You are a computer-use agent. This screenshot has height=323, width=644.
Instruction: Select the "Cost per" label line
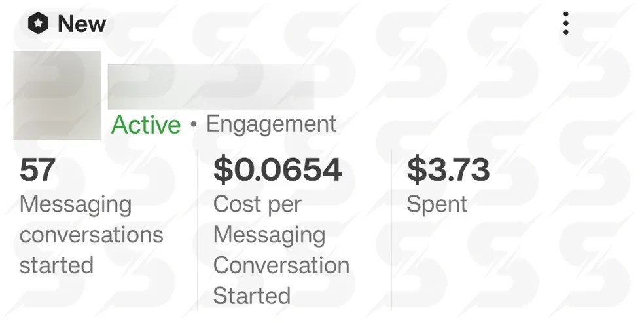point(257,204)
